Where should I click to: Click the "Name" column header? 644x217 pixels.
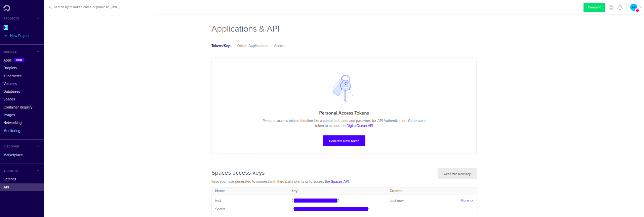pos(220,191)
